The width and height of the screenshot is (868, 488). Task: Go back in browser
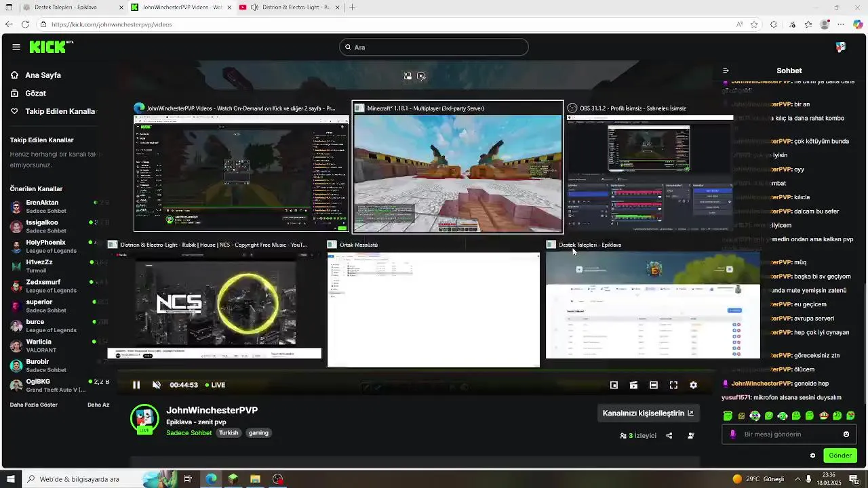point(9,24)
